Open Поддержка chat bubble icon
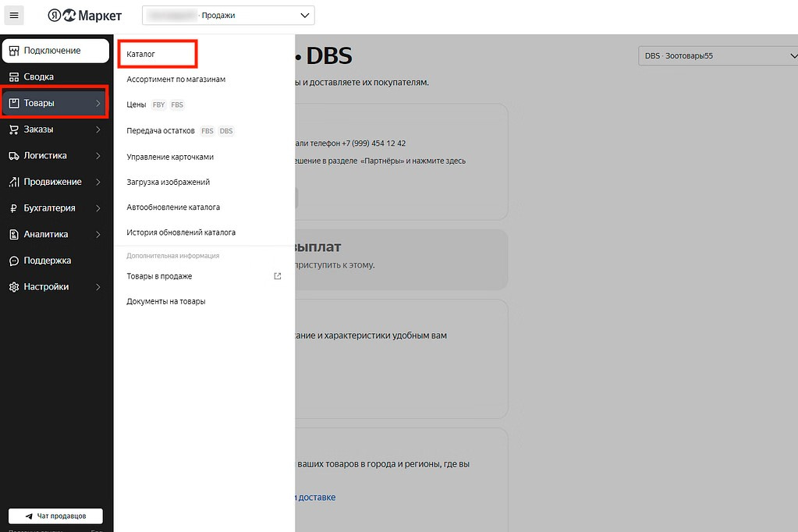 (x=14, y=261)
